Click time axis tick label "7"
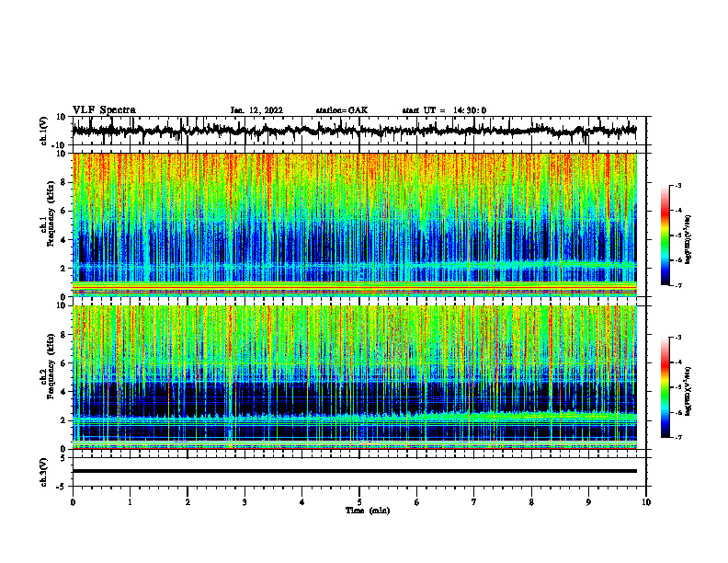 coord(474,502)
